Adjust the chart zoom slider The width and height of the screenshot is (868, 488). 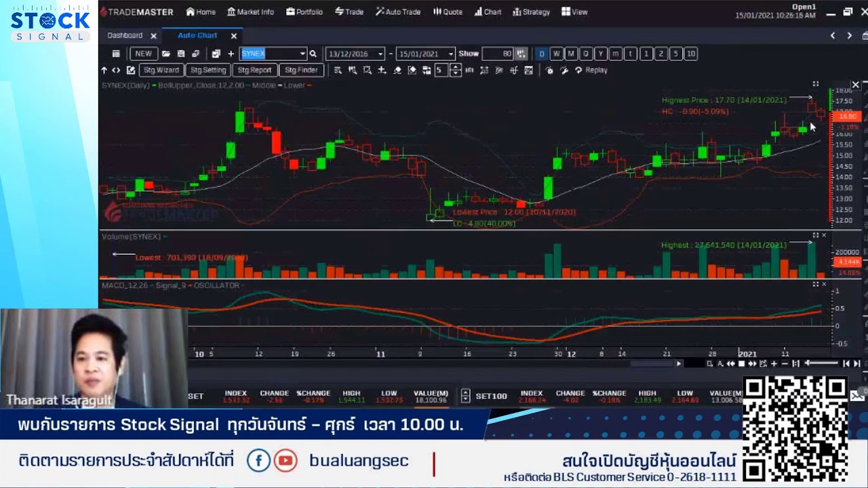tap(821, 364)
